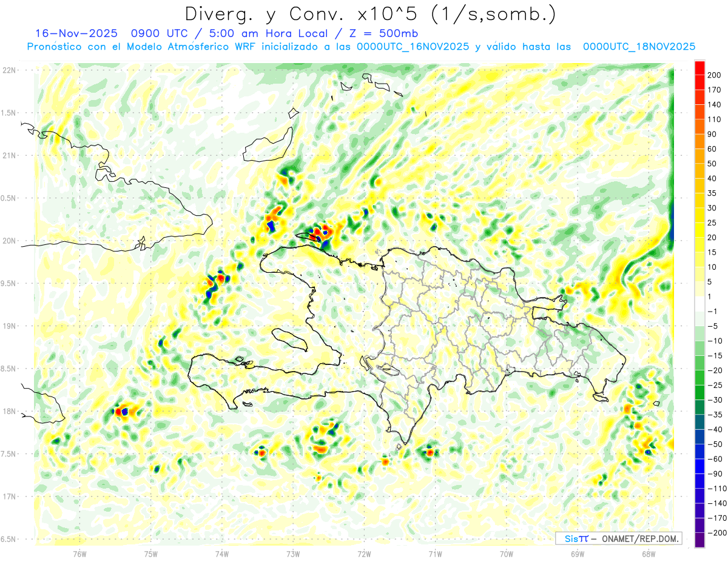The width and height of the screenshot is (728, 562).
Task: Click the colorbar value '-30'
Action: (x=716, y=400)
